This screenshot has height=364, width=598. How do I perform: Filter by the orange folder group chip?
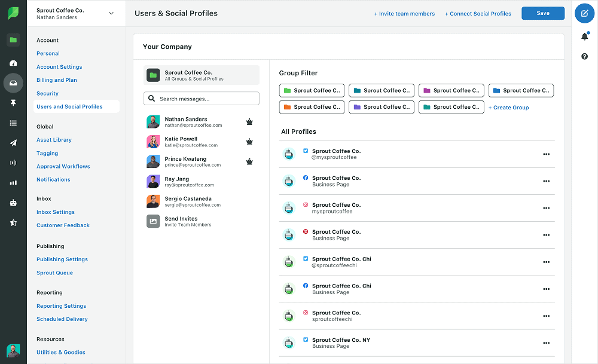click(312, 107)
